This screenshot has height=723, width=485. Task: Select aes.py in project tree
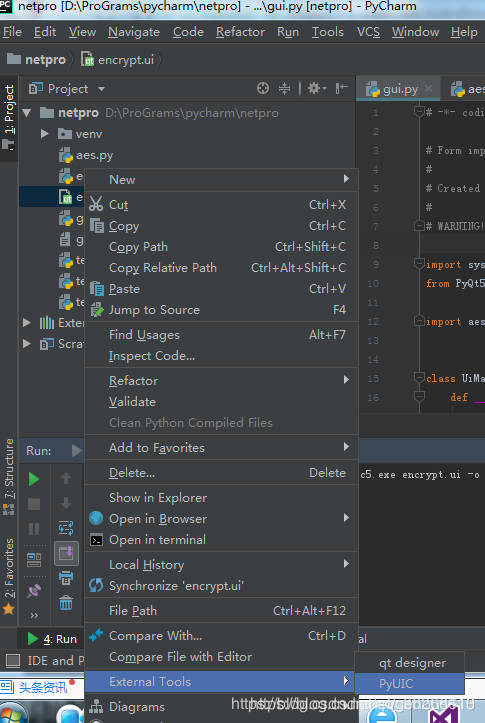[x=95, y=155]
